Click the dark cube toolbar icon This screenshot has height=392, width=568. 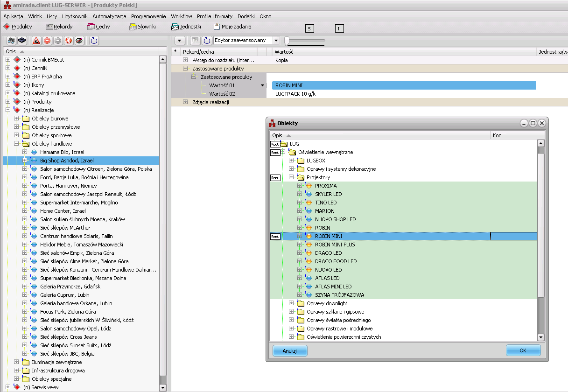pyautogui.click(x=21, y=41)
